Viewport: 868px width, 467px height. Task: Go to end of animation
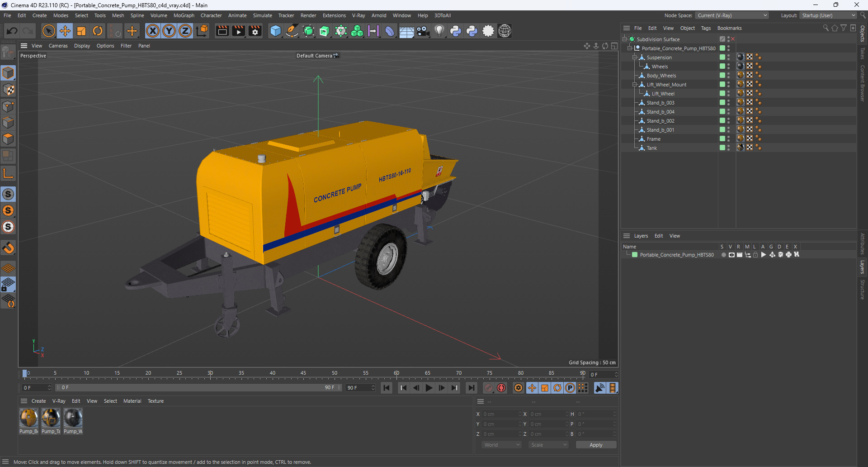[x=471, y=388]
